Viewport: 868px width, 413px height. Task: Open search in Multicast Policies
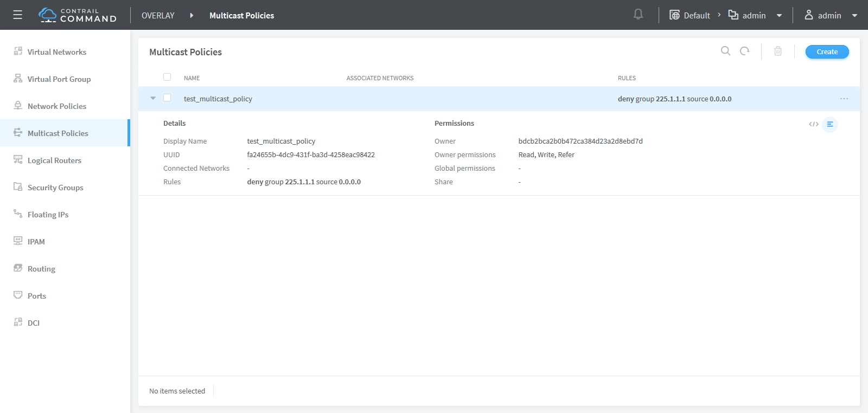tap(725, 51)
